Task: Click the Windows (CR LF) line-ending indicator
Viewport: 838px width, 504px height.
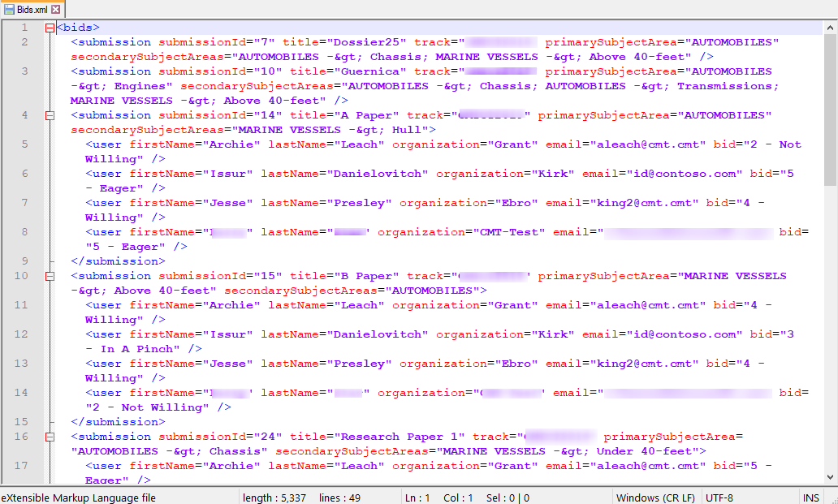Action: (x=654, y=498)
